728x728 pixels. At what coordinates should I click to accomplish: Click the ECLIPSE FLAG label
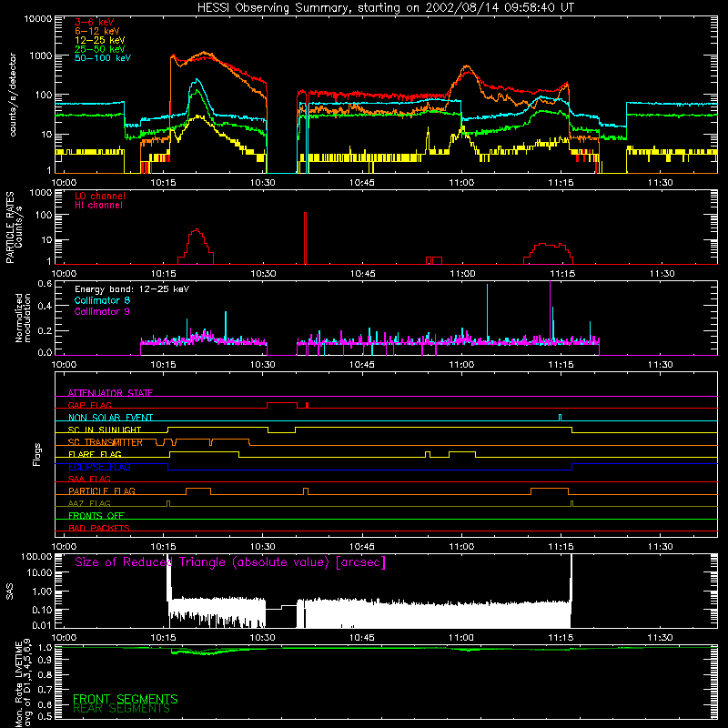coord(99,467)
